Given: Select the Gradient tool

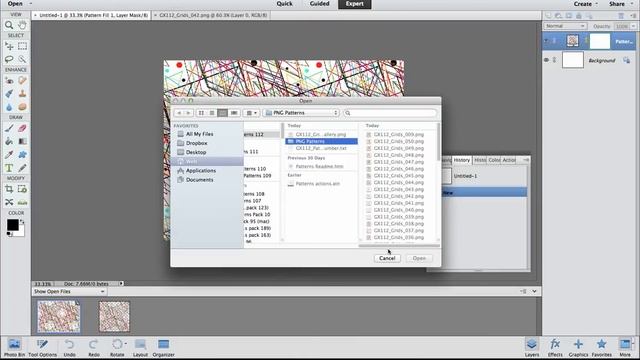Looking at the screenshot, I should [x=22, y=141].
